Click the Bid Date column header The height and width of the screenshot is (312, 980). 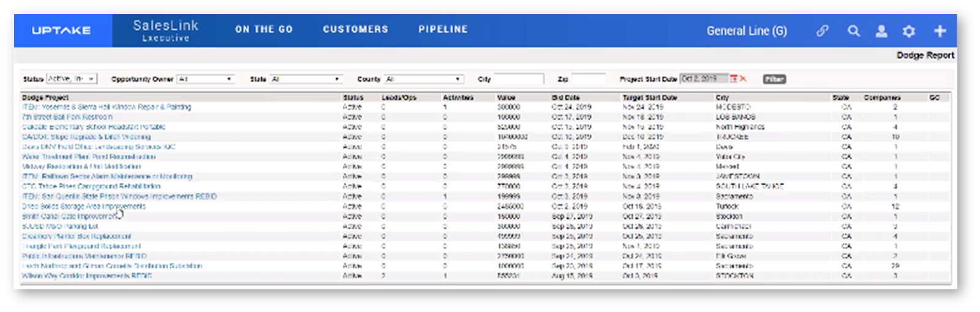pyautogui.click(x=565, y=97)
